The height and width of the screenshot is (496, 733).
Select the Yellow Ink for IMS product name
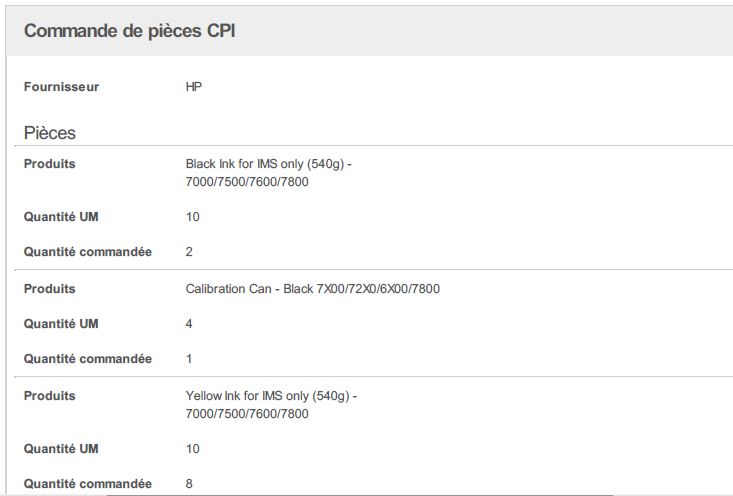tap(271, 404)
